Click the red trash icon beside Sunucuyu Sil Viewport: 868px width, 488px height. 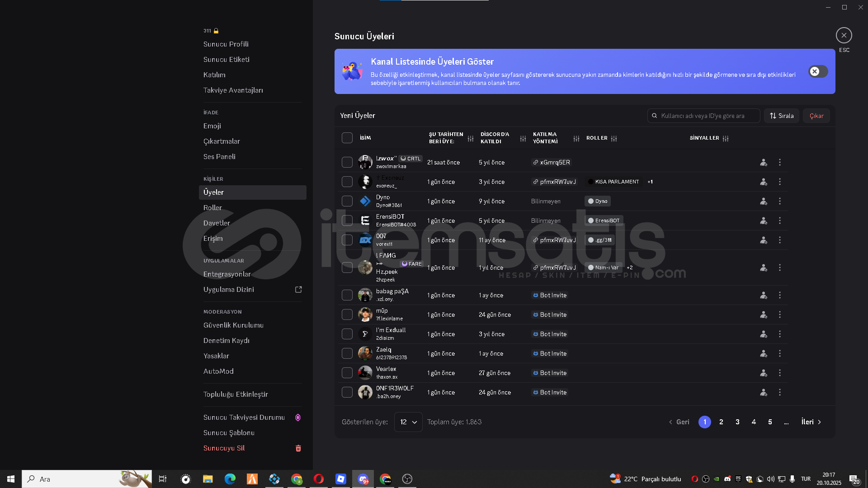pos(298,448)
